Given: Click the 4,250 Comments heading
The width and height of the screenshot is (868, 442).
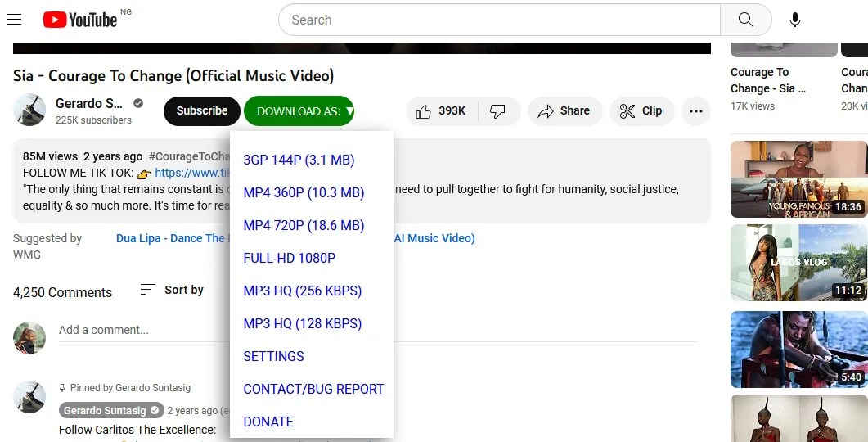Looking at the screenshot, I should coord(62,292).
